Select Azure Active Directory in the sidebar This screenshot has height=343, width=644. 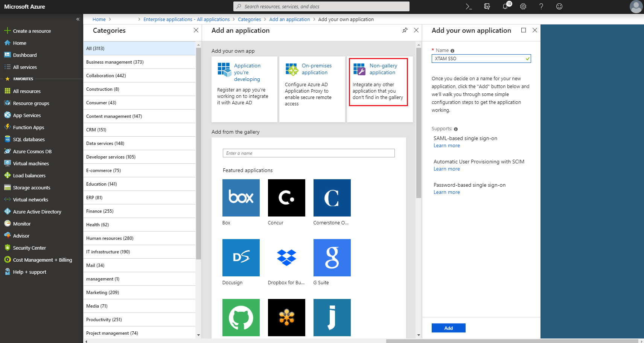(37, 211)
